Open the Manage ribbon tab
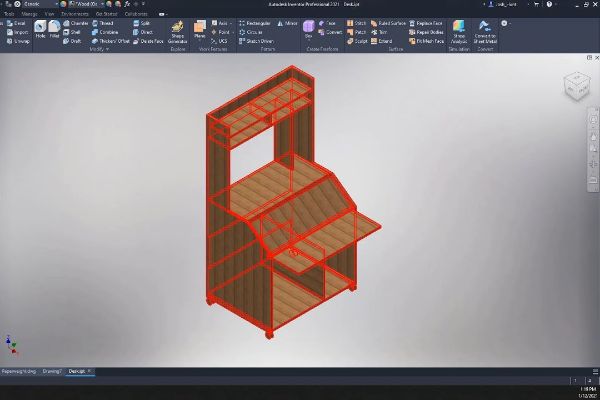Viewport: 600px width, 400px height. pyautogui.click(x=29, y=14)
